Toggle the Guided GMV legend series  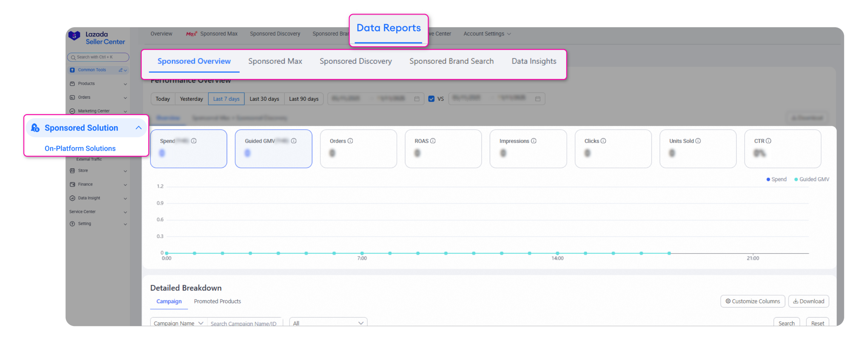(812, 179)
